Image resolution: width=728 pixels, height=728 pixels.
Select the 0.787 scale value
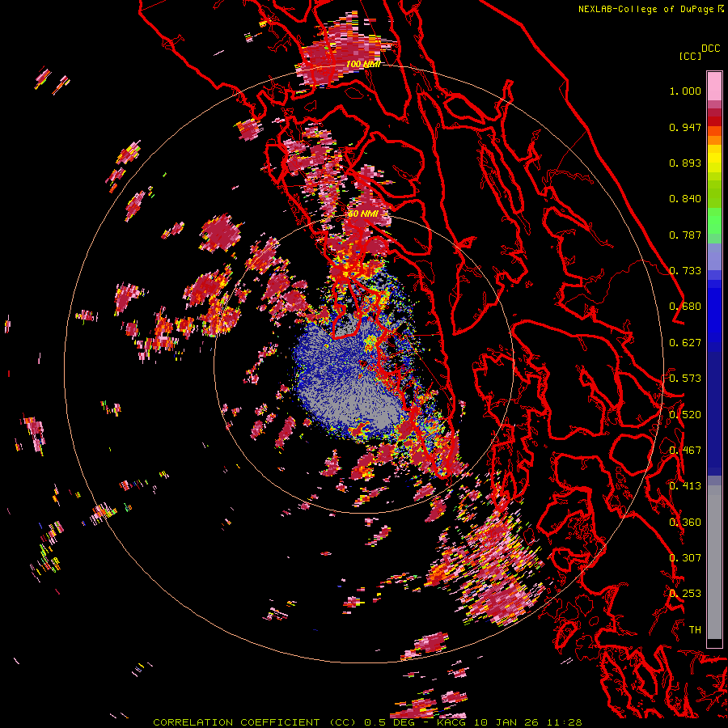[x=685, y=235]
